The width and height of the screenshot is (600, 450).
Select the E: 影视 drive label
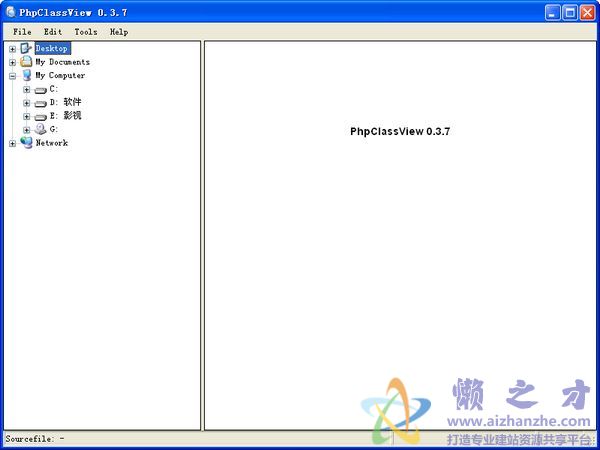click(65, 116)
